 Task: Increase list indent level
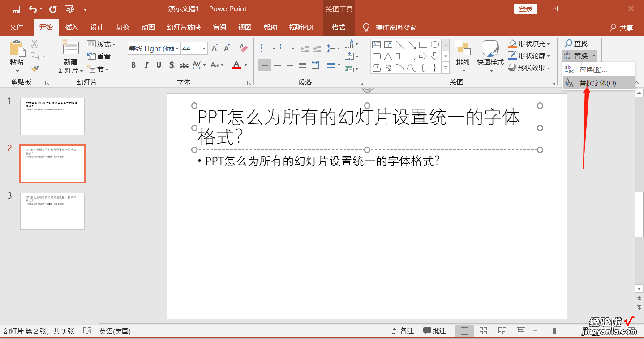pyautogui.click(x=317, y=48)
